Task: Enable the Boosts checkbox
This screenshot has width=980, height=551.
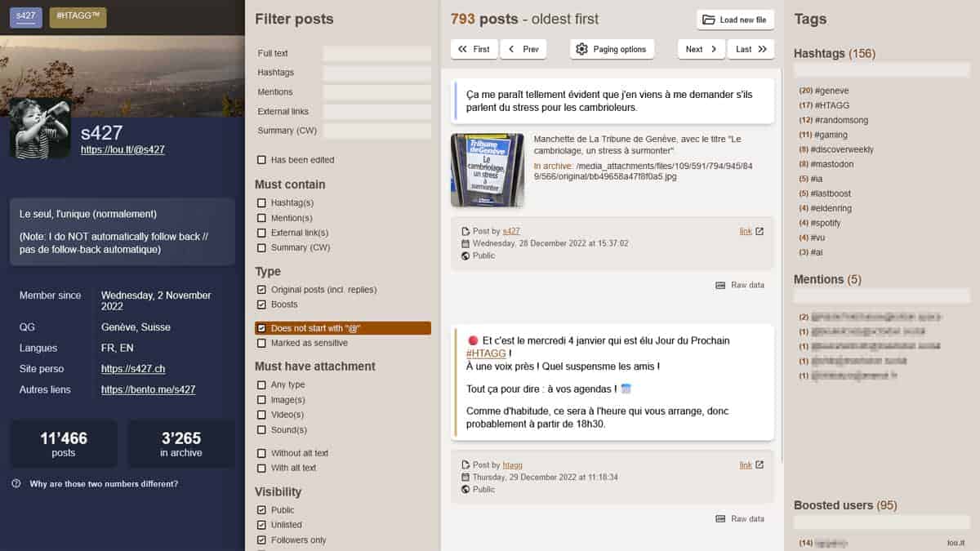Action: 261,304
